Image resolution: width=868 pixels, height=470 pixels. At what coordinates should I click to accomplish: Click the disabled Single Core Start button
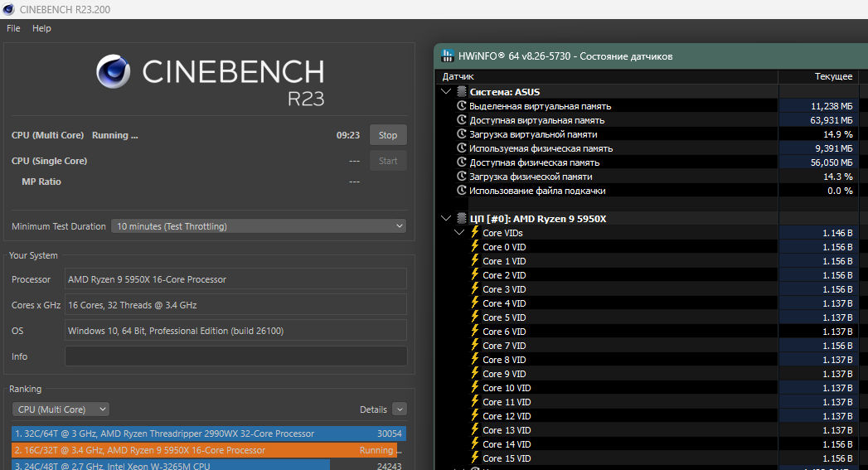click(388, 161)
